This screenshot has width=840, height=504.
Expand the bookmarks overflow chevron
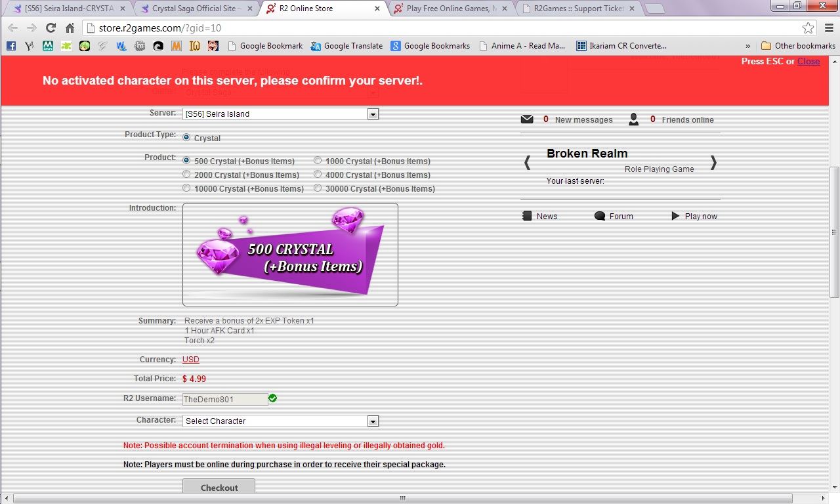pyautogui.click(x=748, y=46)
